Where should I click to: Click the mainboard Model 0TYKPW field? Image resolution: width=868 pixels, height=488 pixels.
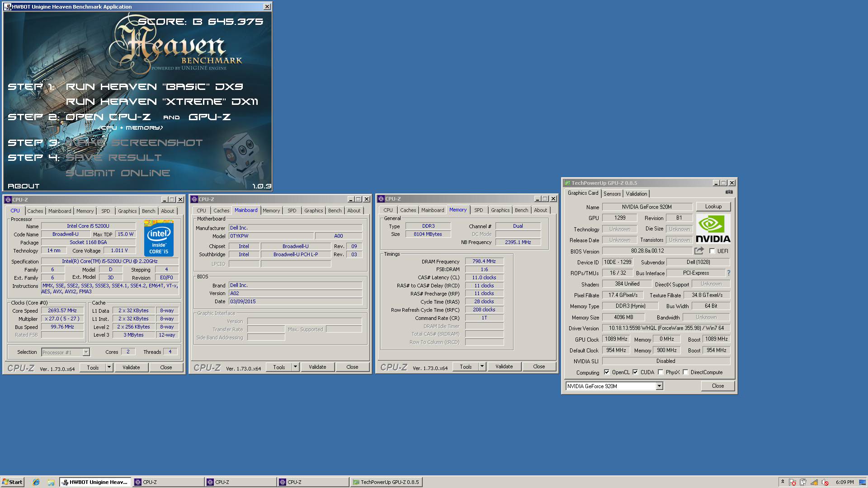[x=271, y=236]
